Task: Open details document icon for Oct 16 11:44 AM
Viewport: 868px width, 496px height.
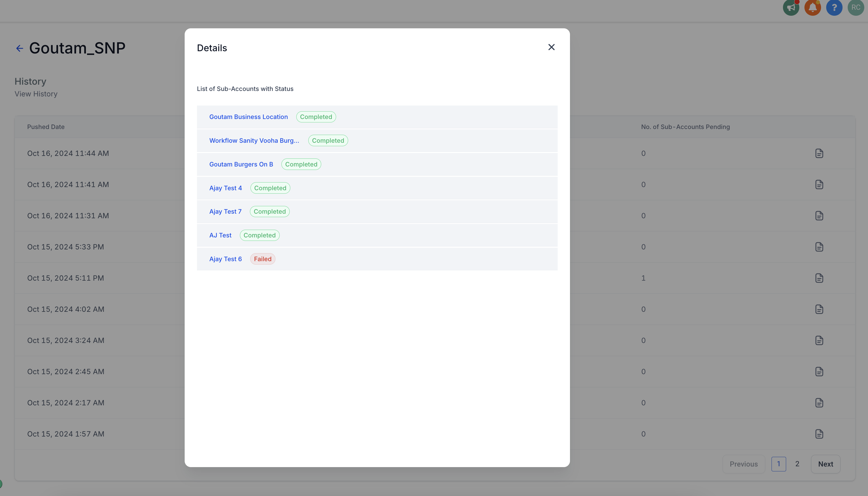Action: point(819,153)
